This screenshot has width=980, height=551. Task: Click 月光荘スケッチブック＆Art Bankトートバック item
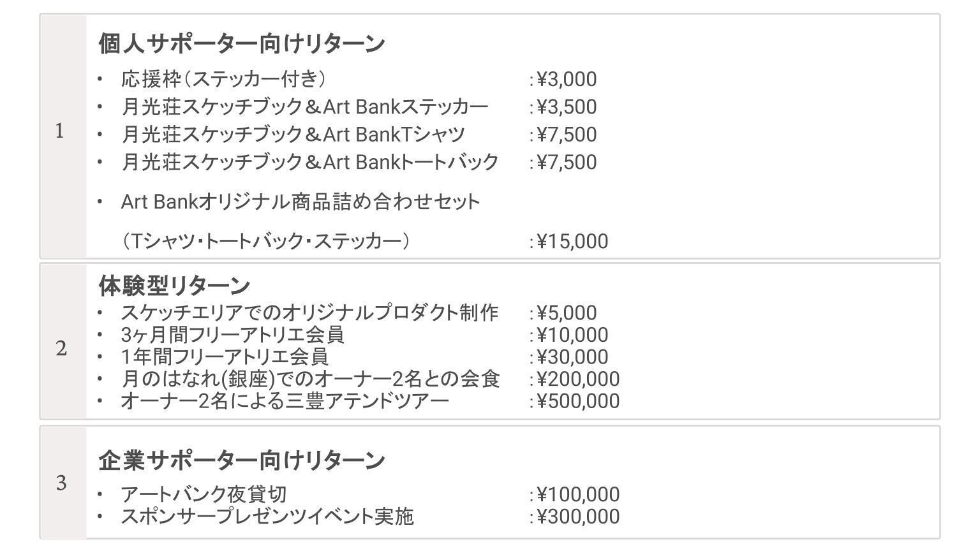click(x=309, y=162)
